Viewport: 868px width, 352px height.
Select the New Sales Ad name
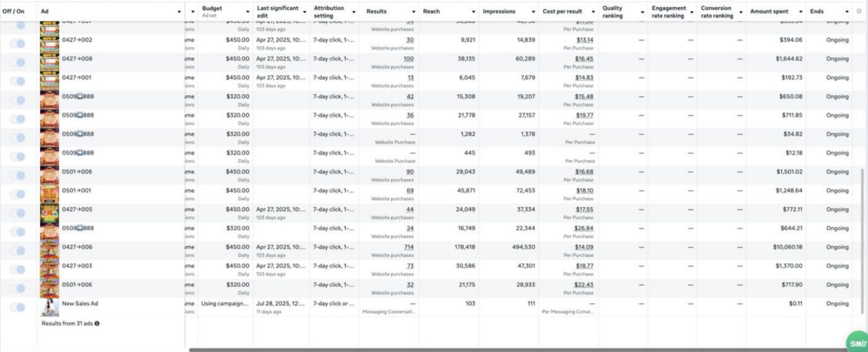tap(80, 304)
